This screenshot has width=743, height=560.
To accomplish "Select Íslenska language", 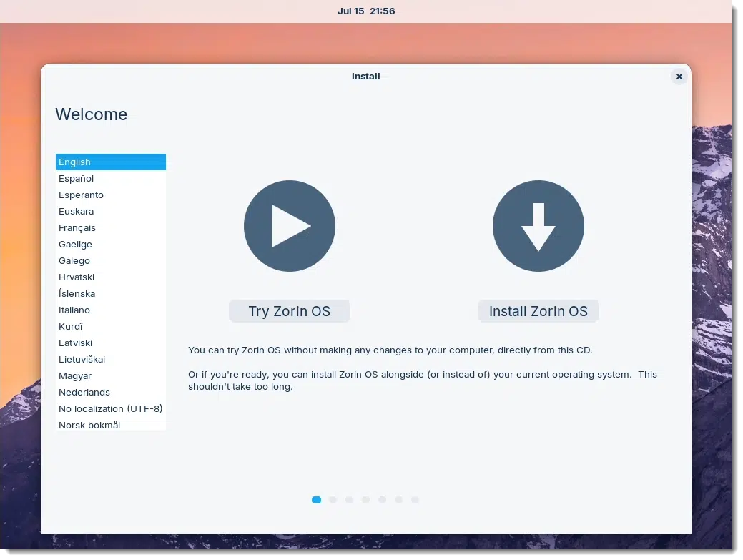I will pos(111,294).
